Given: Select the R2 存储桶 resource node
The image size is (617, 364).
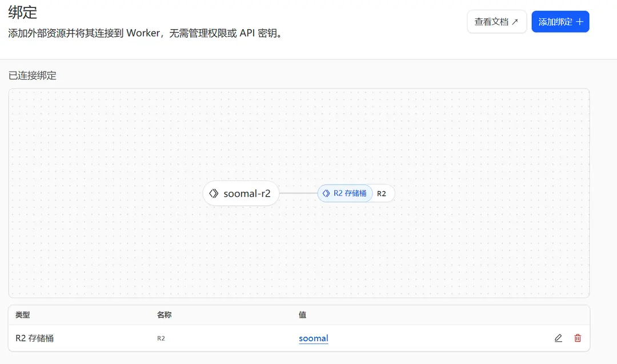Looking at the screenshot, I should [345, 193].
